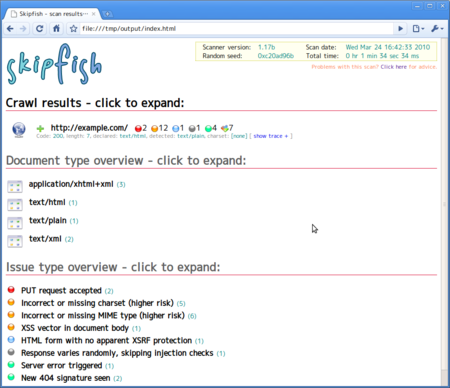Click the go arrow beside the address bar
This screenshot has width=450, height=388.
click(x=401, y=29)
